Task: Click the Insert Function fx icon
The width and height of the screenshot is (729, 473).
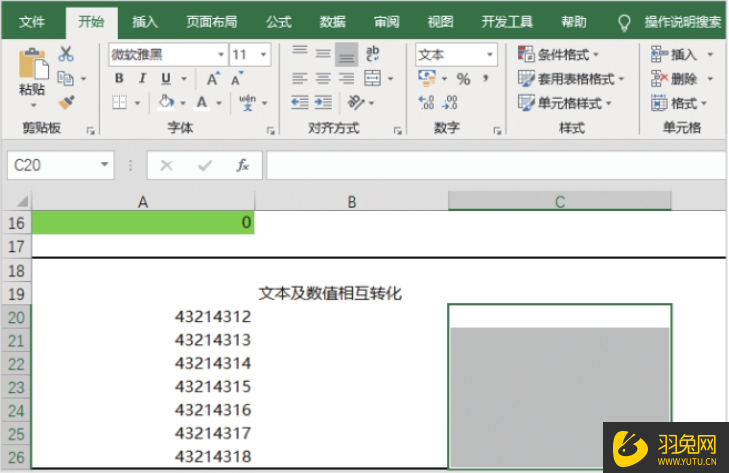Action: coord(242,165)
